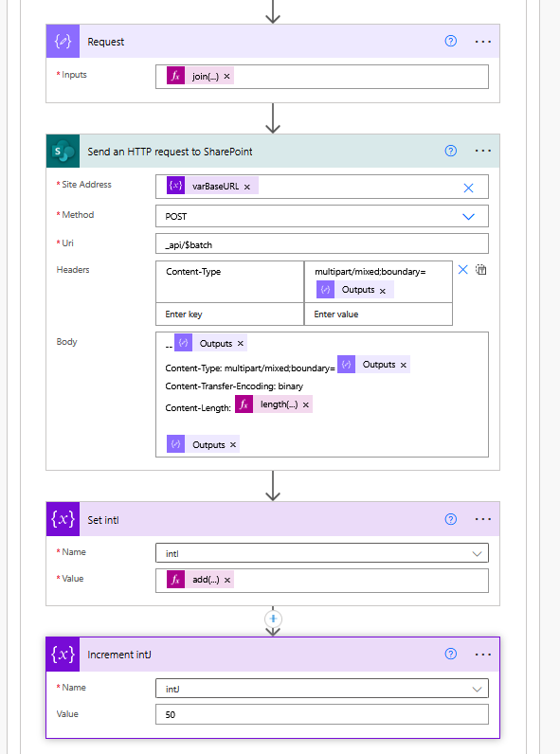Open the Increment intJ ellipsis menu
Image resolution: width=560 pixels, height=754 pixels.
pyautogui.click(x=482, y=655)
